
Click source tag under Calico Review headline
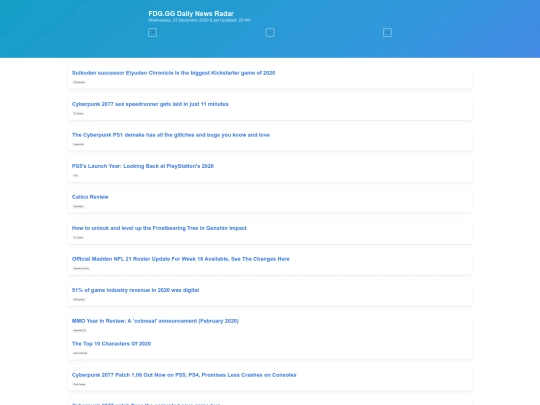coord(78,206)
